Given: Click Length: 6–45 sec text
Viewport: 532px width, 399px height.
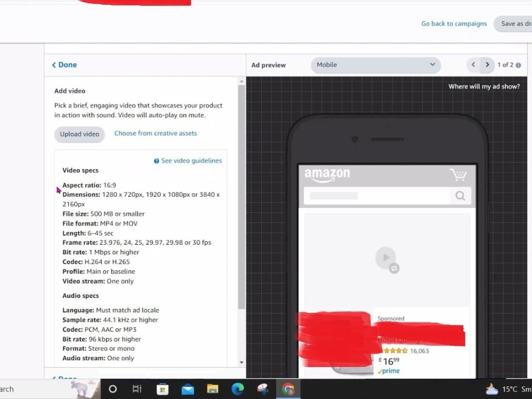Looking at the screenshot, I should pos(88,234).
